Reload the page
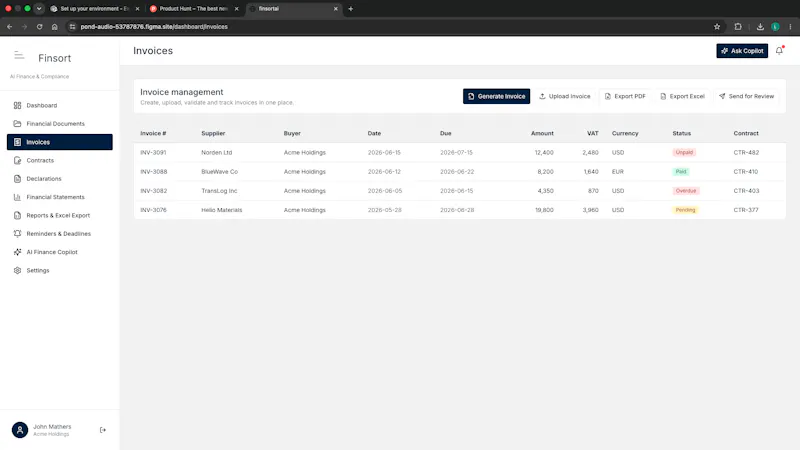800x450 pixels. pyautogui.click(x=39, y=27)
